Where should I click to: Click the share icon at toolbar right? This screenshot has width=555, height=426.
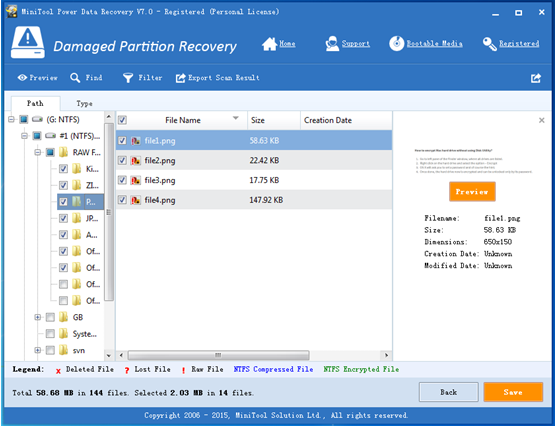point(536,78)
